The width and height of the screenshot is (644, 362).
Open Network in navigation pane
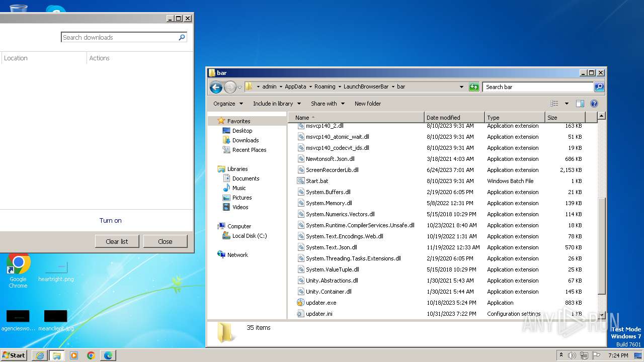tap(237, 255)
